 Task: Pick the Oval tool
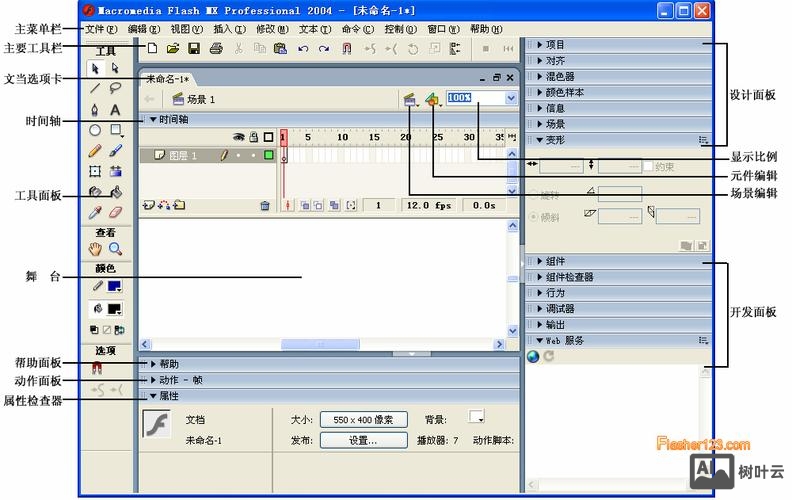coord(95,130)
